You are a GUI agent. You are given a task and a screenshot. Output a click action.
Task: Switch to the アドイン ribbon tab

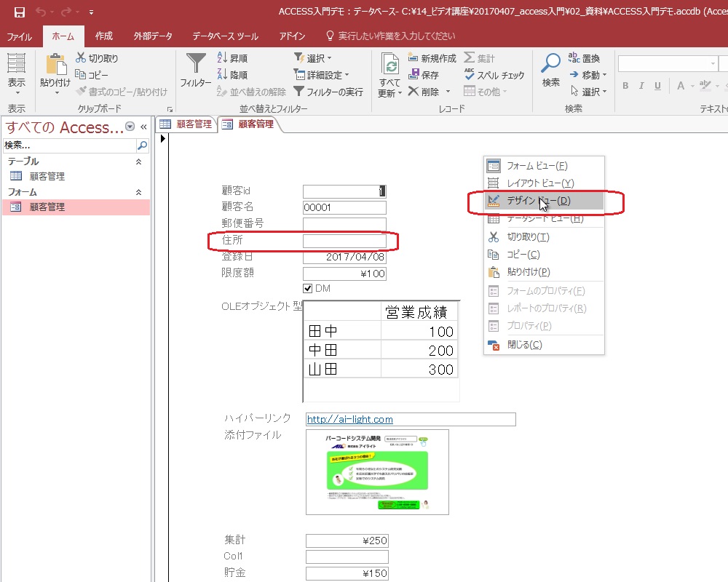[292, 36]
